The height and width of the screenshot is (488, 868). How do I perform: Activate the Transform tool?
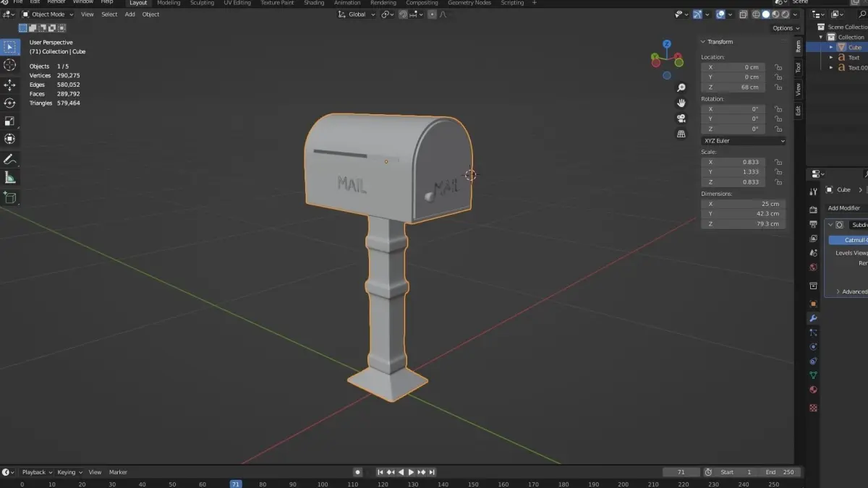point(9,139)
